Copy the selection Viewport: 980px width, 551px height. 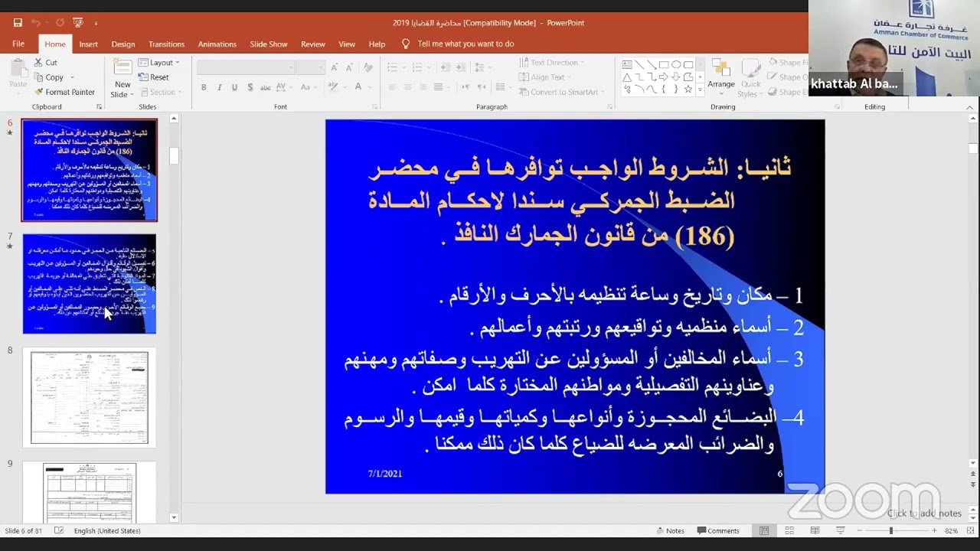click(x=48, y=77)
